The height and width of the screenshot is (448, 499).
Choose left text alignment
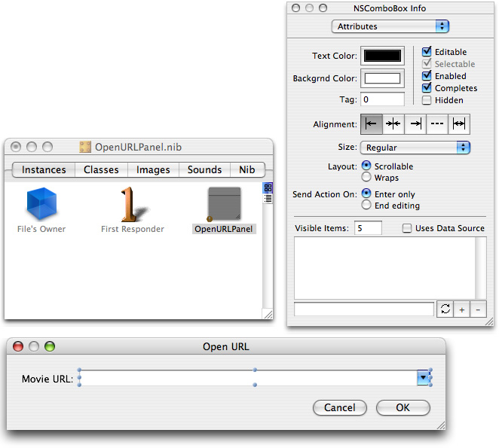tap(372, 124)
